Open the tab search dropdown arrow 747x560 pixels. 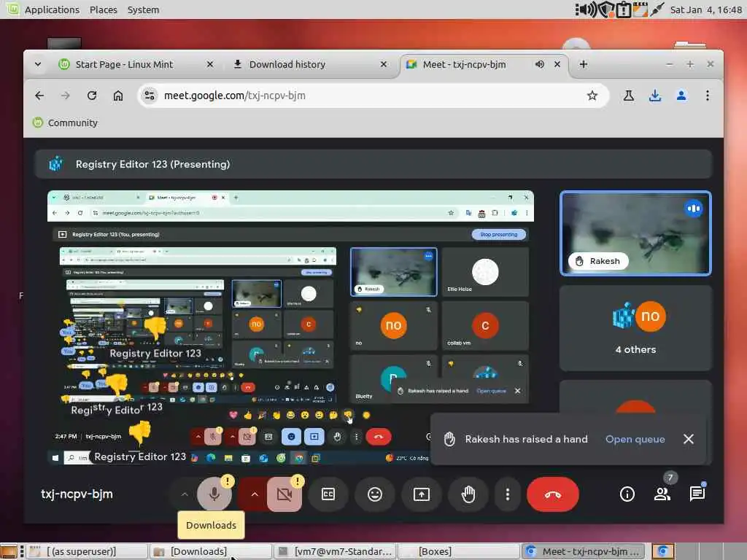tap(38, 64)
